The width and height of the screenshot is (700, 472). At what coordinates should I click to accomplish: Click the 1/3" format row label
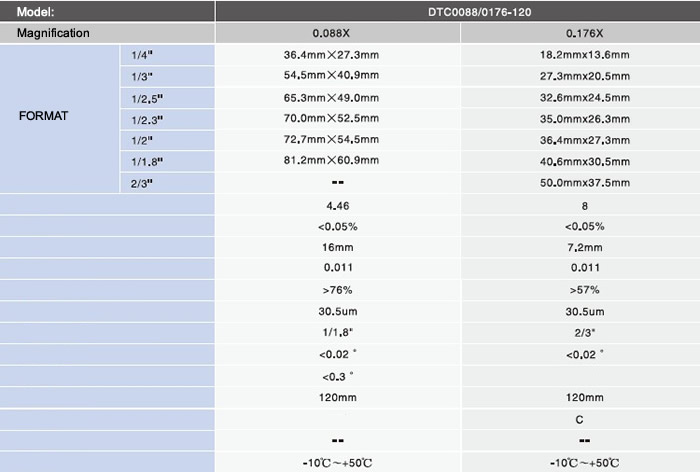(x=167, y=76)
